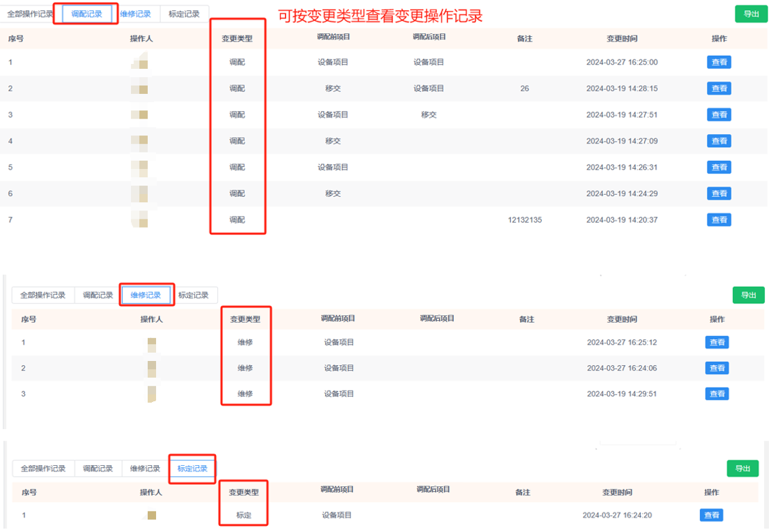Export the middle 维修 records list
773x532 pixels.
tap(748, 295)
